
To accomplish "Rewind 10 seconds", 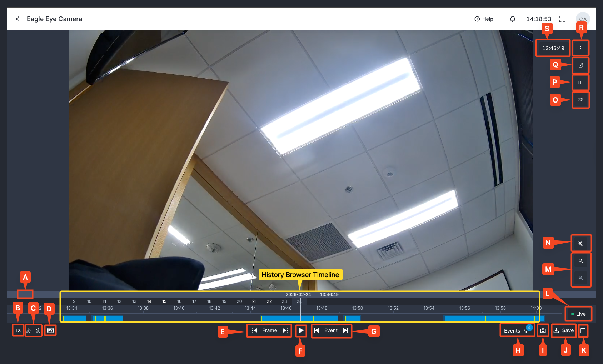I will coord(29,330).
